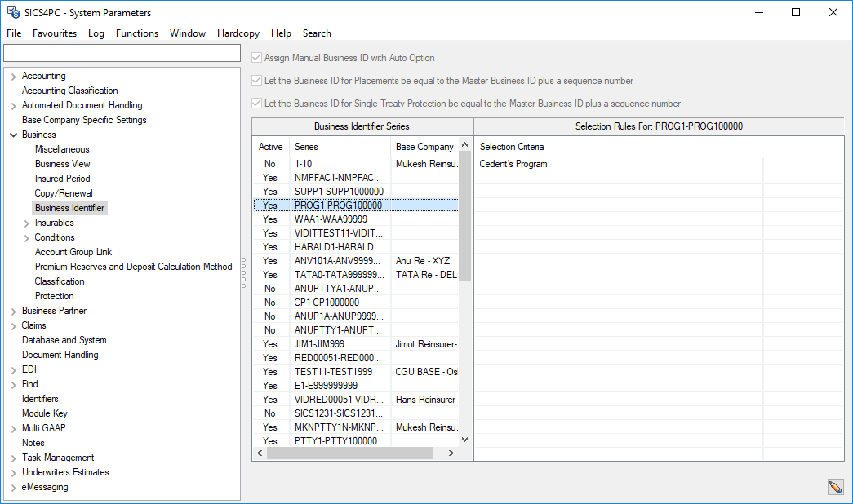The height and width of the screenshot is (504, 853).
Task: Expand the Accounting tree node
Action: tap(15, 75)
